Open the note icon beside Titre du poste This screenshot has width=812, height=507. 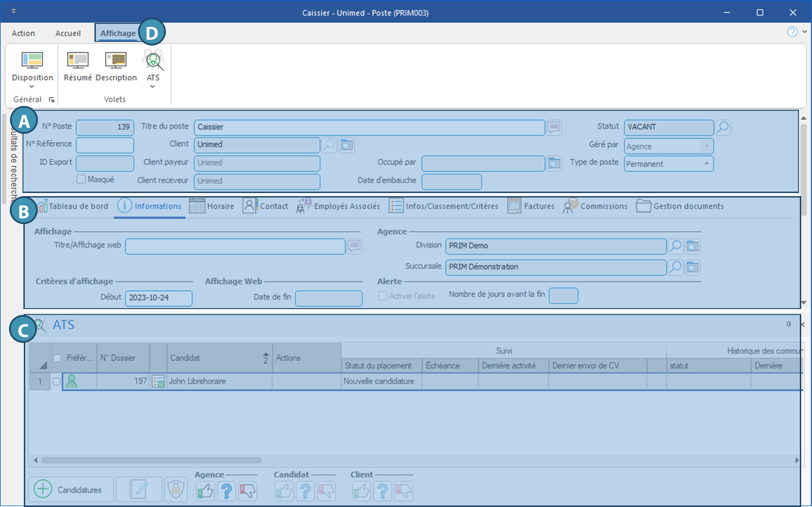pyautogui.click(x=554, y=127)
